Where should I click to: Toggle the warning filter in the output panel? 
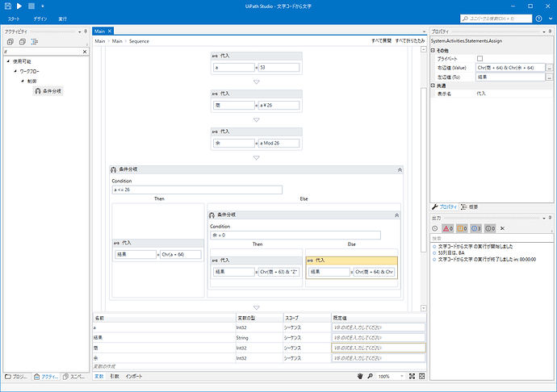point(462,228)
